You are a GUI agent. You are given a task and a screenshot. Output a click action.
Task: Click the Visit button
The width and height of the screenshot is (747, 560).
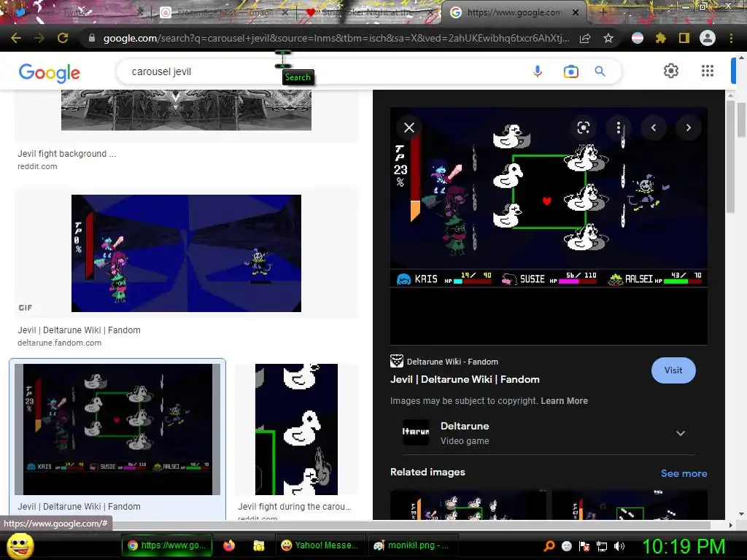(673, 370)
